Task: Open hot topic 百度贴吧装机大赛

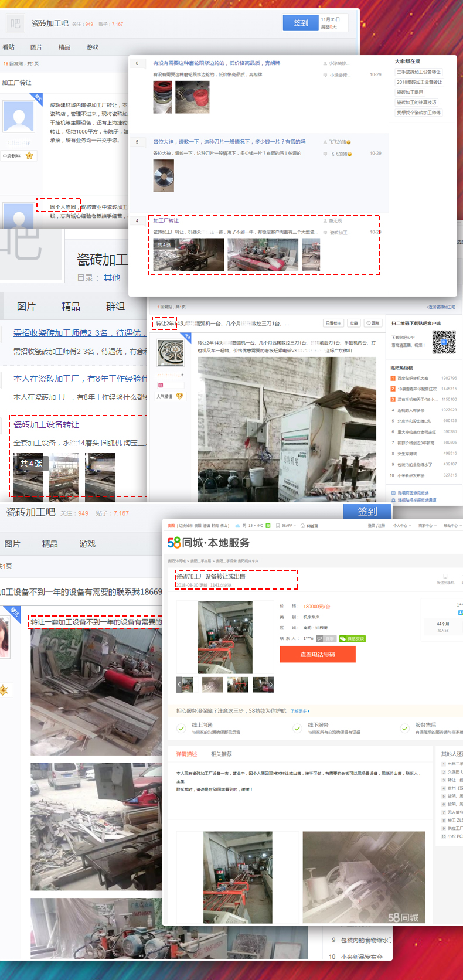Action: click(413, 379)
